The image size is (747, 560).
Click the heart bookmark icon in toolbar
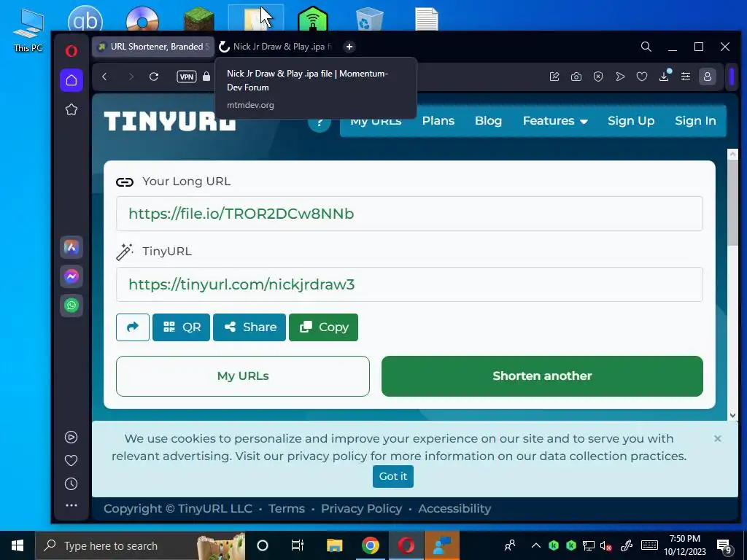coord(642,77)
